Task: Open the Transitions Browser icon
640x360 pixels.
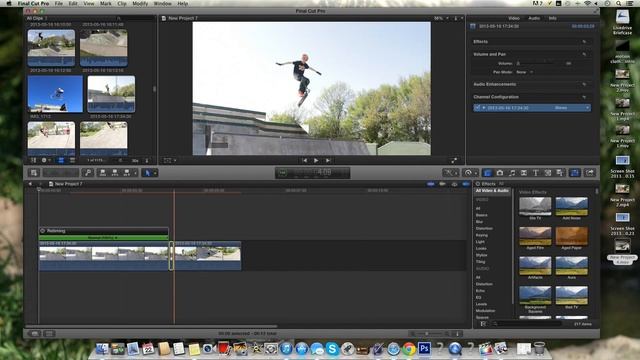Action: (x=524, y=173)
